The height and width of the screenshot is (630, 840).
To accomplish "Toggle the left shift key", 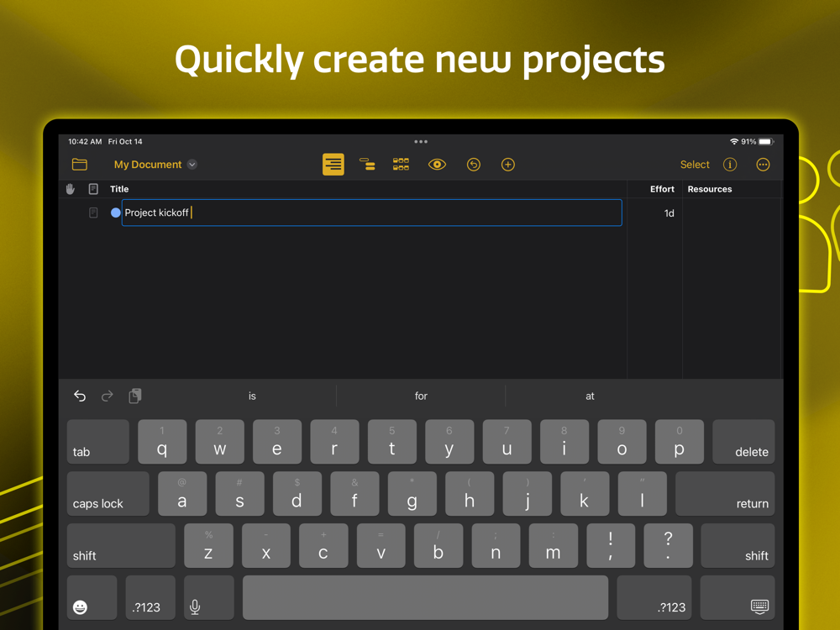I will tap(121, 545).
